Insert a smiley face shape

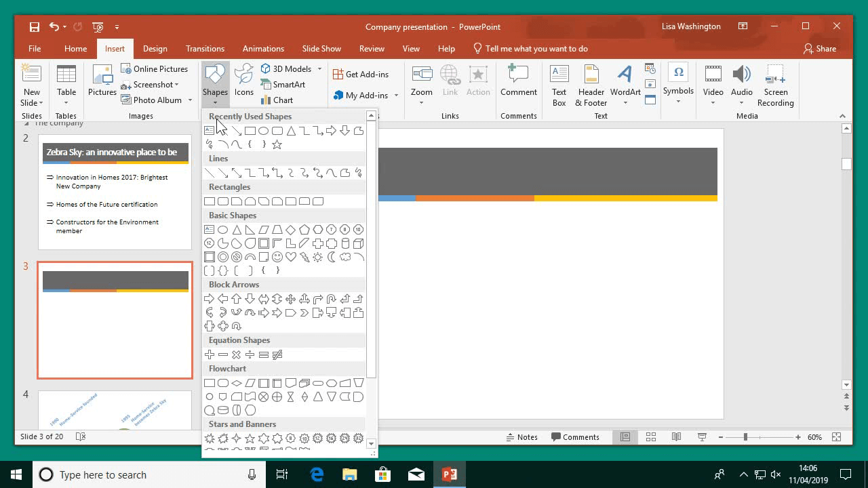(x=277, y=256)
